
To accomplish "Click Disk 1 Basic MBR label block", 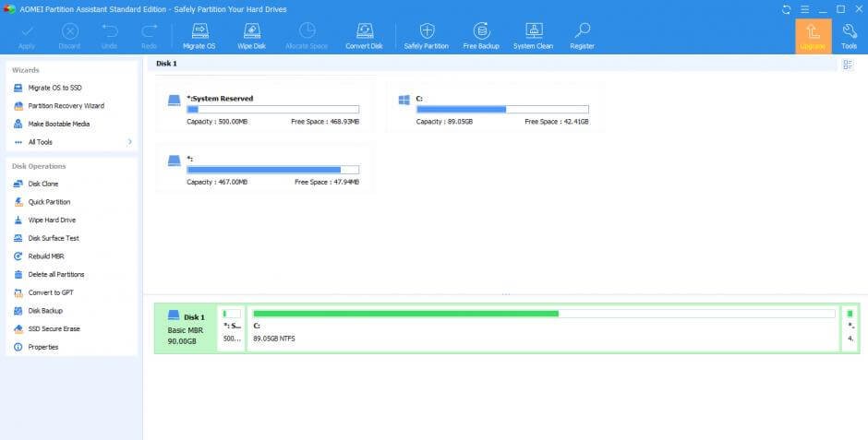I will (x=186, y=329).
